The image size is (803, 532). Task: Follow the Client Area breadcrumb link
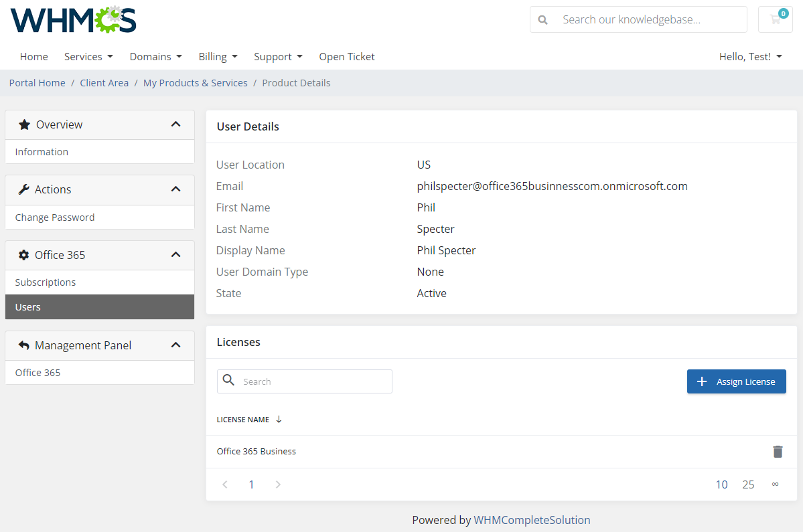point(104,83)
